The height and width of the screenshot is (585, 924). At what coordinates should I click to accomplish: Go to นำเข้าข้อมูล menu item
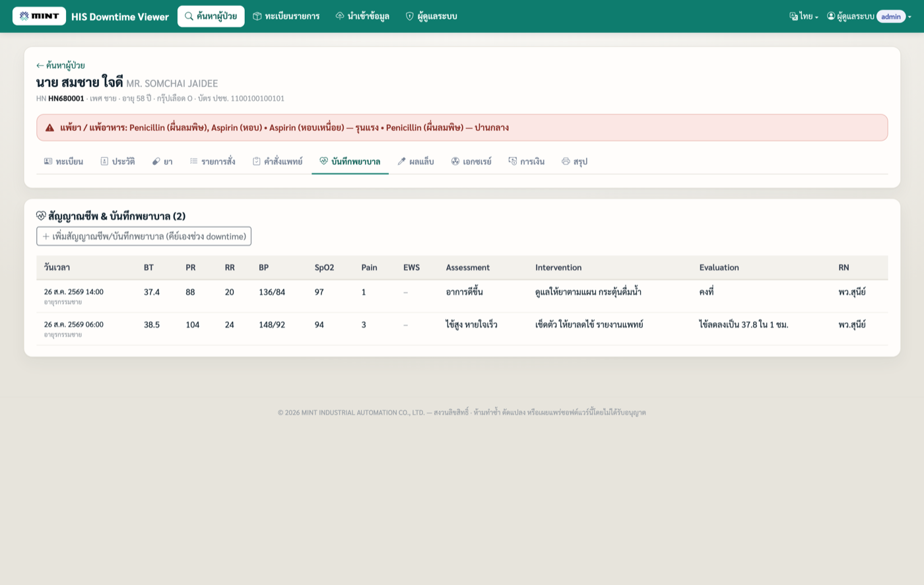[x=362, y=17]
